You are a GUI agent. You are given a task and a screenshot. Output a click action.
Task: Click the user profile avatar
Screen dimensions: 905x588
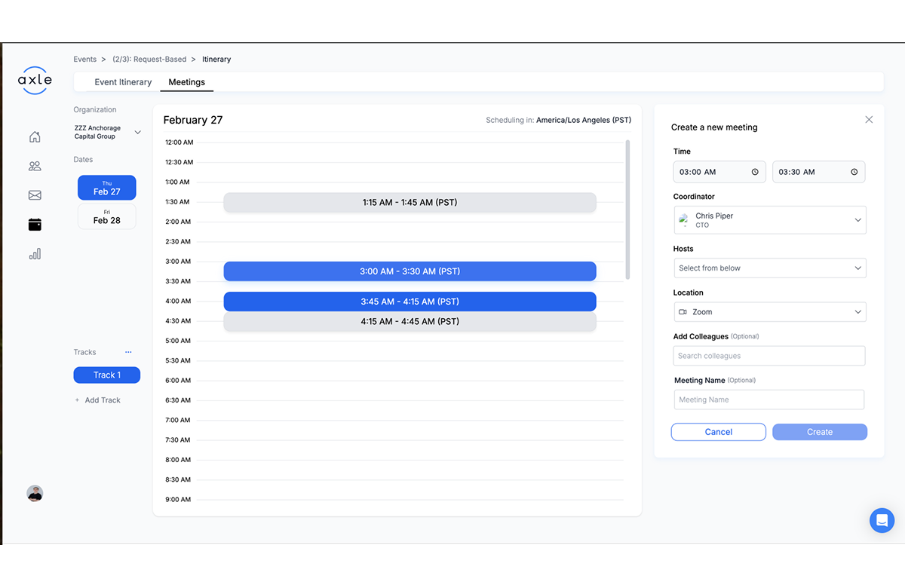point(35,494)
